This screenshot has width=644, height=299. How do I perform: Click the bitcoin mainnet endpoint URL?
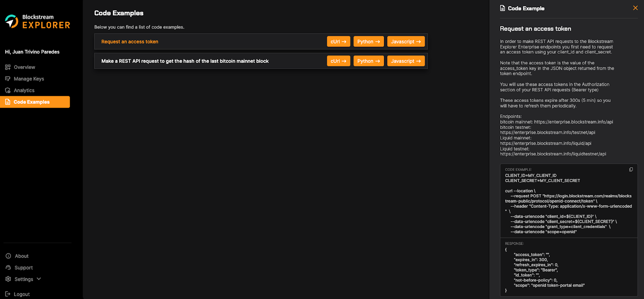(x=574, y=122)
